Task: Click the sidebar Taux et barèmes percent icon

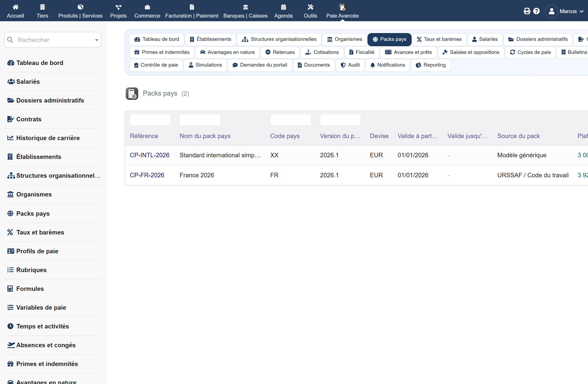Action: click(10, 232)
